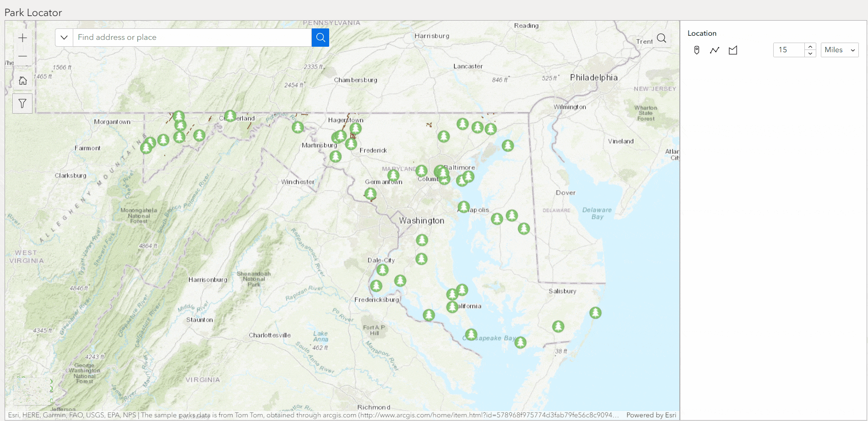
Task: Click the home default extent button
Action: coord(22,80)
